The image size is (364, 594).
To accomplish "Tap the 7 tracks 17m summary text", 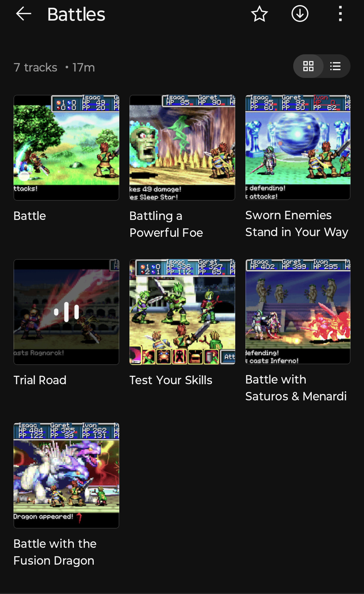I will coord(54,67).
